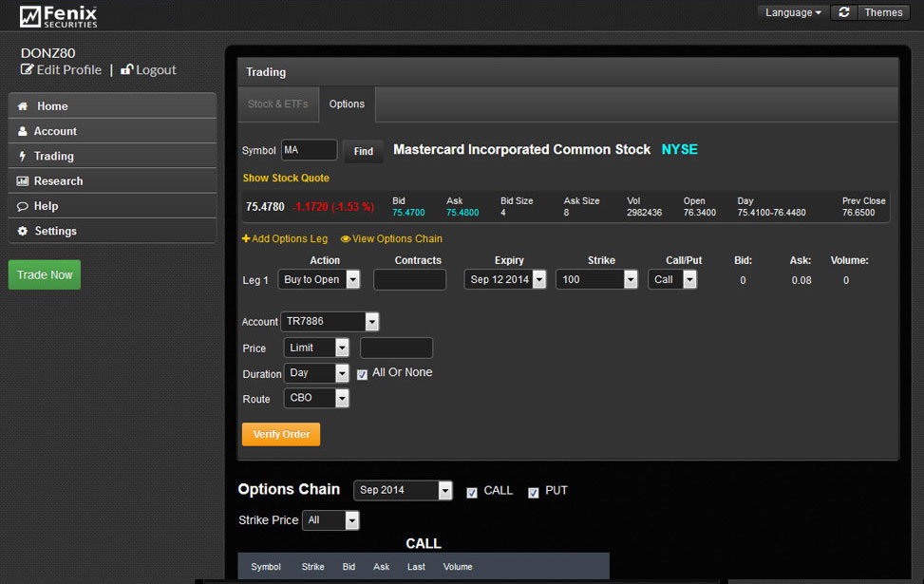Open the Options Chain month dropdown Sep 2014

(x=403, y=490)
